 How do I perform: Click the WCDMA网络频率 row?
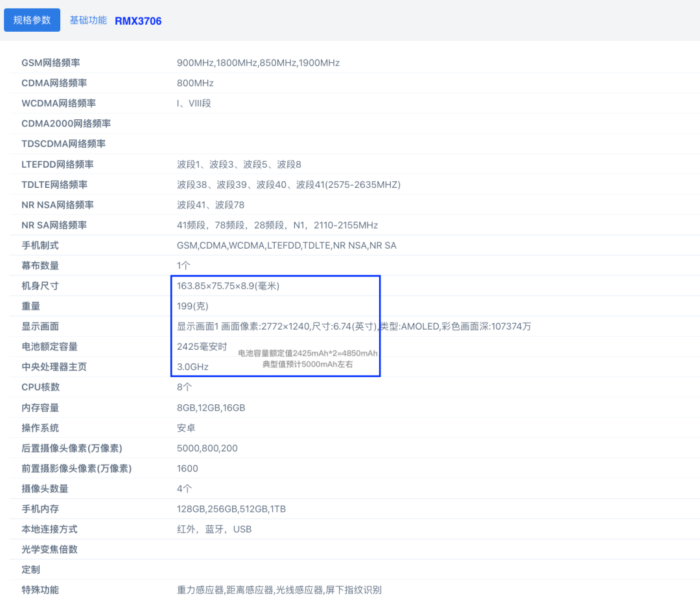pyautogui.click(x=54, y=103)
